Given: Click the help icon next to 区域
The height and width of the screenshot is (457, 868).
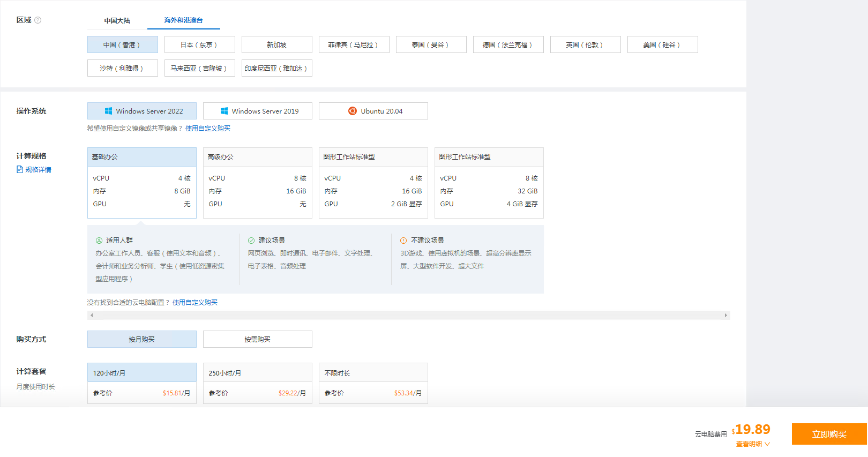Looking at the screenshot, I should (x=38, y=20).
